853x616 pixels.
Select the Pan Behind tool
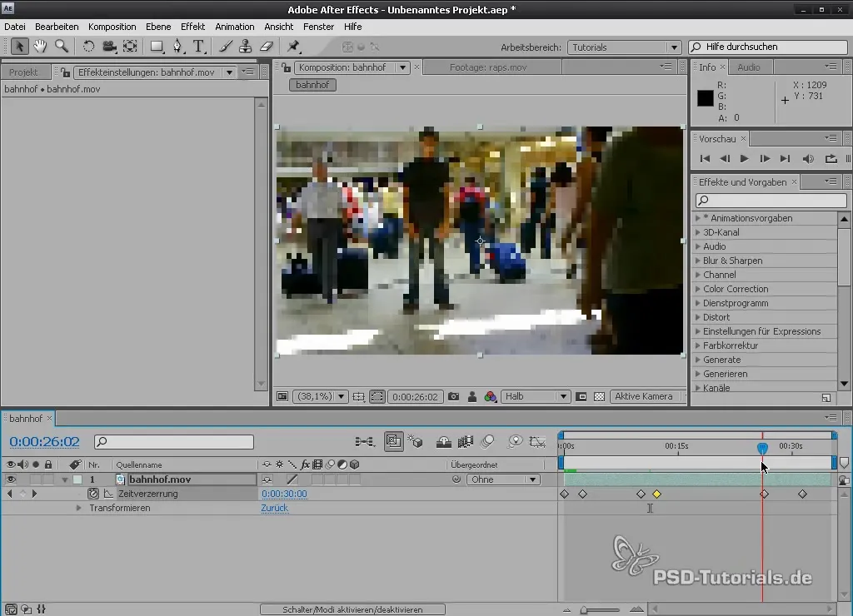click(130, 47)
